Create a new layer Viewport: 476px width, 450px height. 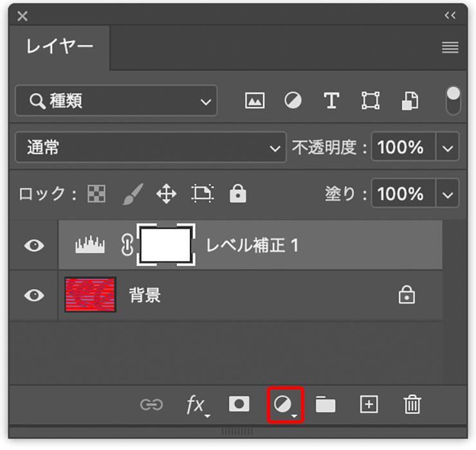(369, 404)
